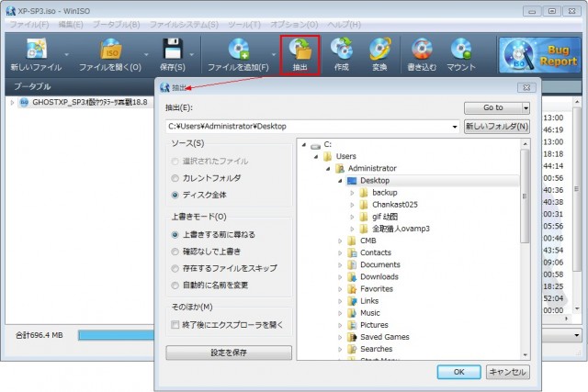Click the Mount (マウント) disc icon
Image resolution: width=588 pixels, height=392 pixels.
tap(461, 49)
